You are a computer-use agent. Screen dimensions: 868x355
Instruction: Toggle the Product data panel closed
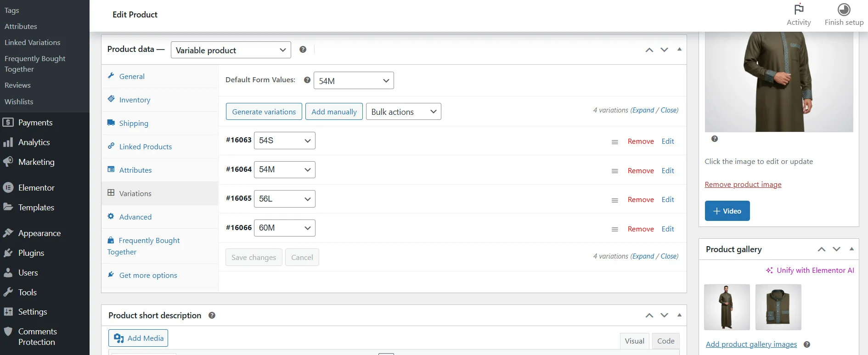tap(679, 49)
